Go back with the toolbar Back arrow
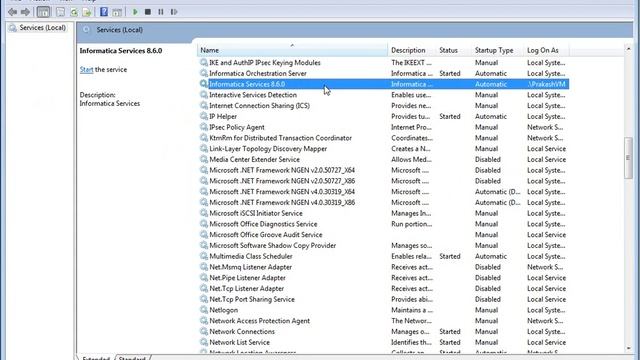The width and height of the screenshot is (640, 360). coord(12,12)
